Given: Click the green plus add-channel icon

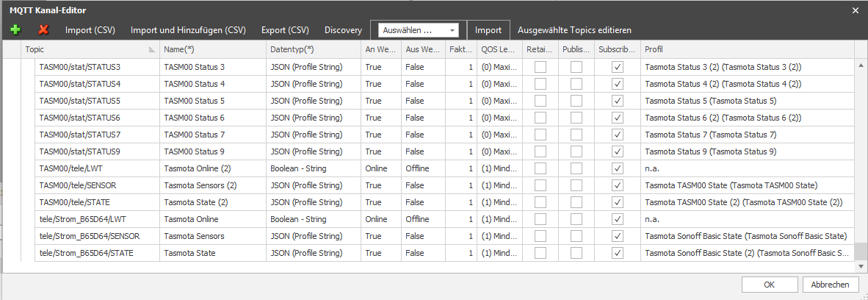Looking at the screenshot, I should pyautogui.click(x=15, y=30).
